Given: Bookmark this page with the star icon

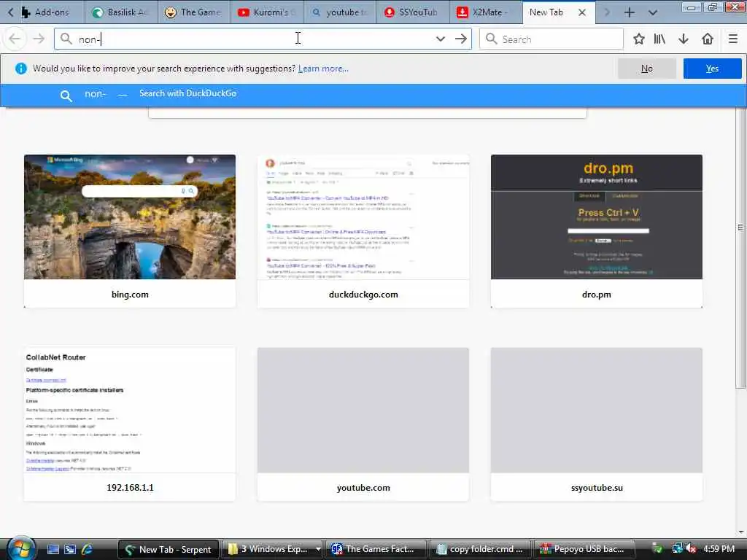Looking at the screenshot, I should click(x=639, y=39).
